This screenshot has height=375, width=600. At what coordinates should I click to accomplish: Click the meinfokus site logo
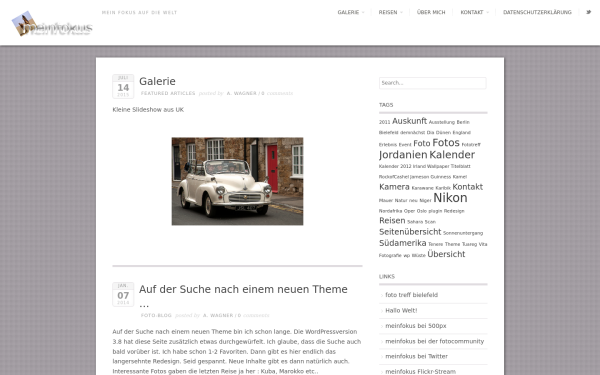(52, 24)
